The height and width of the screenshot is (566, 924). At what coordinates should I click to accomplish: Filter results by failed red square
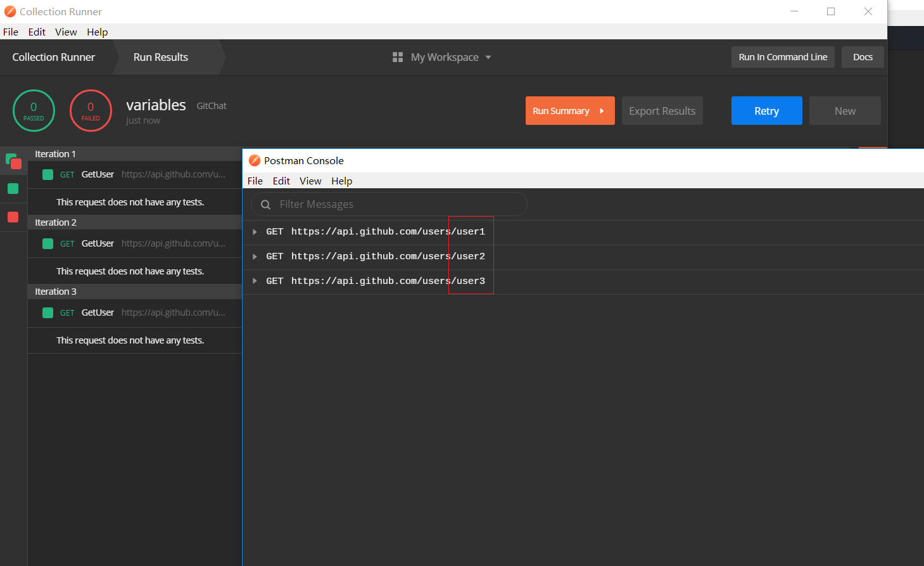13,217
